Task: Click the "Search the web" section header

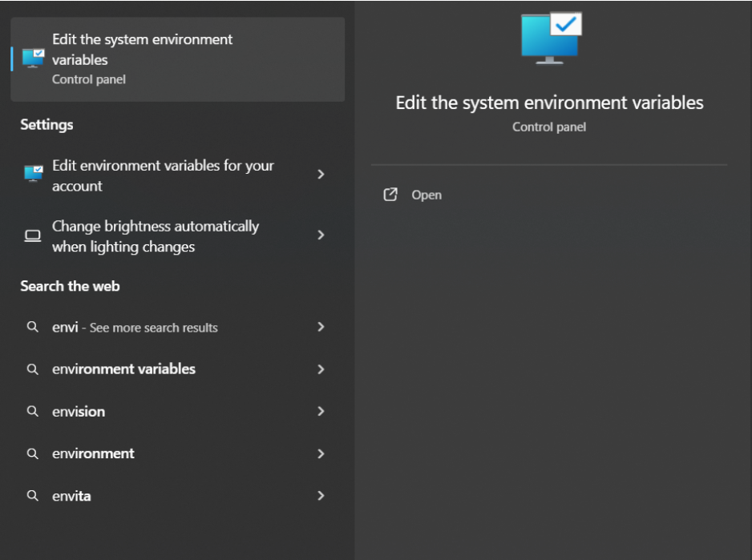Action: [x=70, y=286]
